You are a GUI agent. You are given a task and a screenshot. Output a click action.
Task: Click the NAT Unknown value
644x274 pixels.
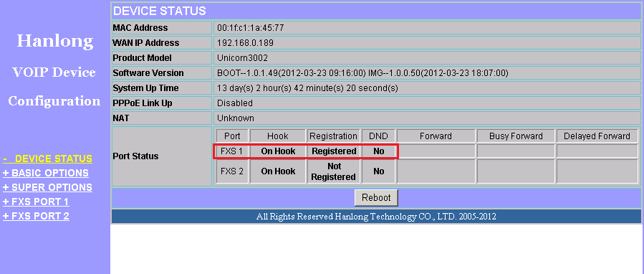236,118
